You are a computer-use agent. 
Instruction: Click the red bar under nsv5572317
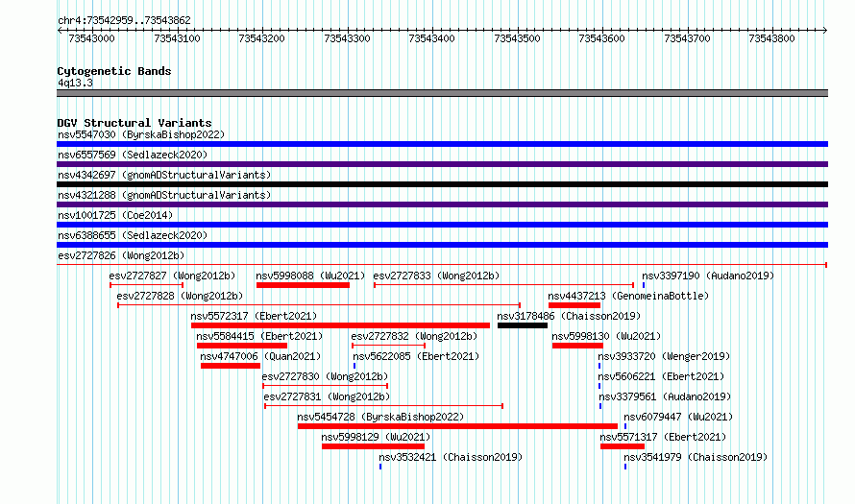pos(340,325)
